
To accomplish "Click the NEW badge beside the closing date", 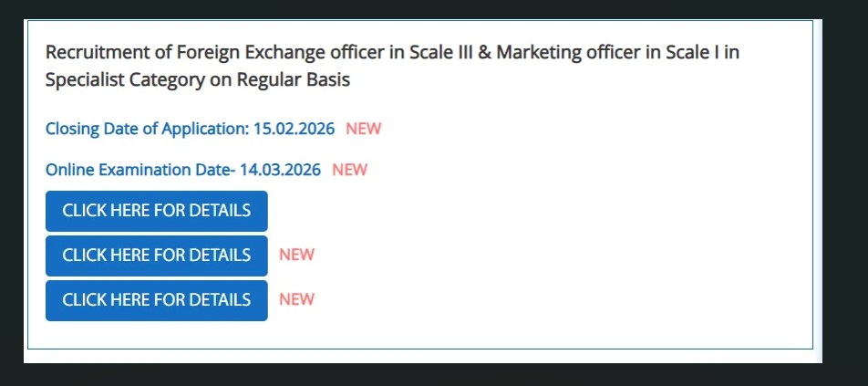I will click(363, 129).
